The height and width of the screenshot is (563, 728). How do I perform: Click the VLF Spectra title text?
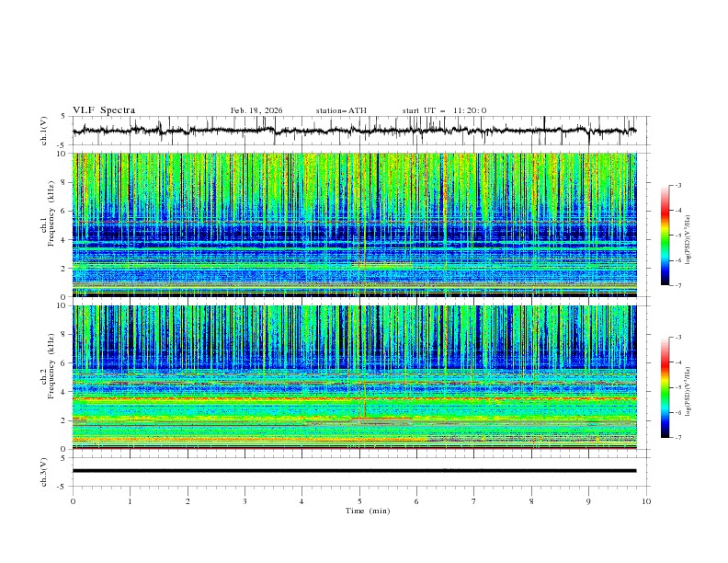tap(104, 110)
